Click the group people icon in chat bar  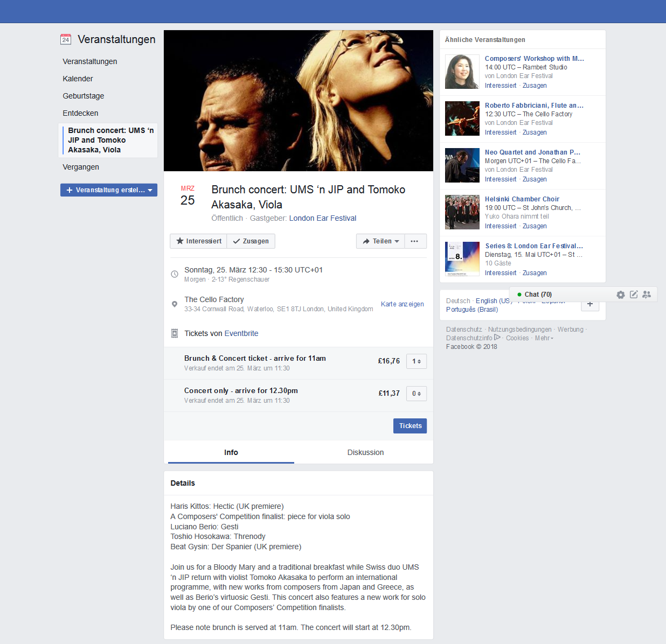click(647, 295)
